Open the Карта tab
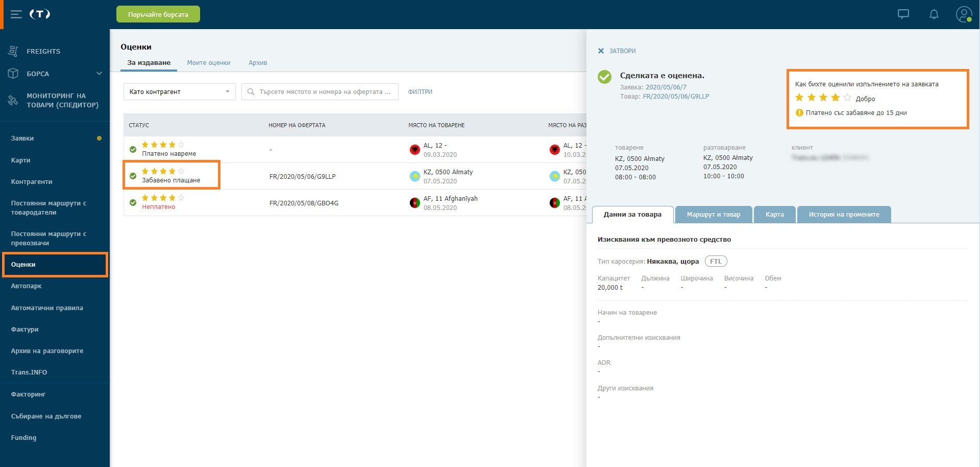This screenshot has width=980, height=467. click(774, 215)
